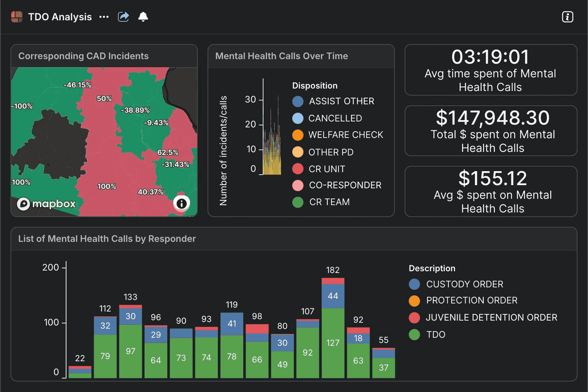Click the Avg time spent metric card
This screenshot has width=588, height=392.
[x=491, y=70]
